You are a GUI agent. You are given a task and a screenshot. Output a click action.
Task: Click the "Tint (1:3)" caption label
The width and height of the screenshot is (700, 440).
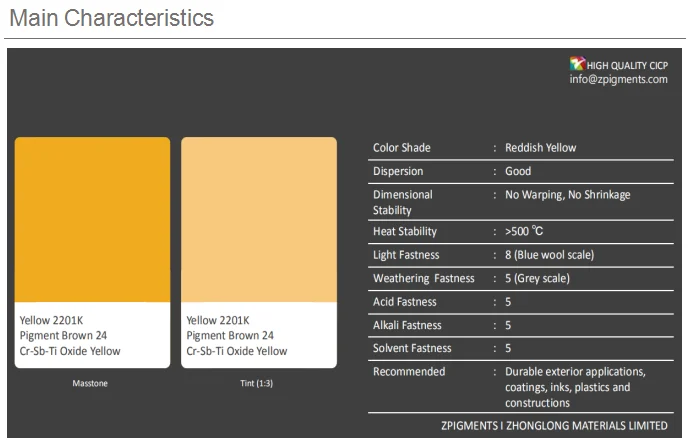[257, 384]
